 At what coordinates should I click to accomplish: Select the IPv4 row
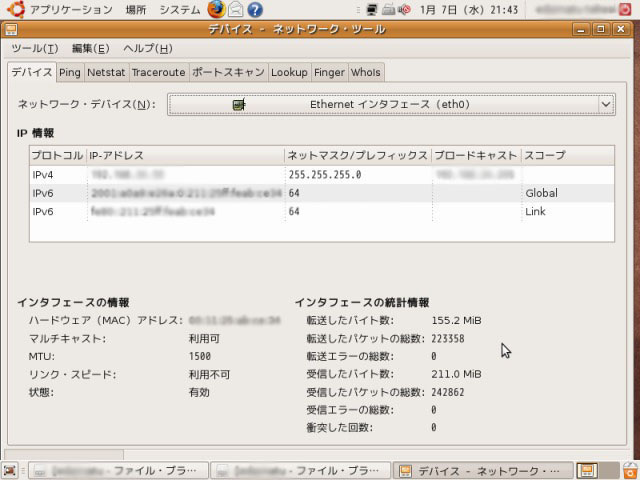(322, 175)
